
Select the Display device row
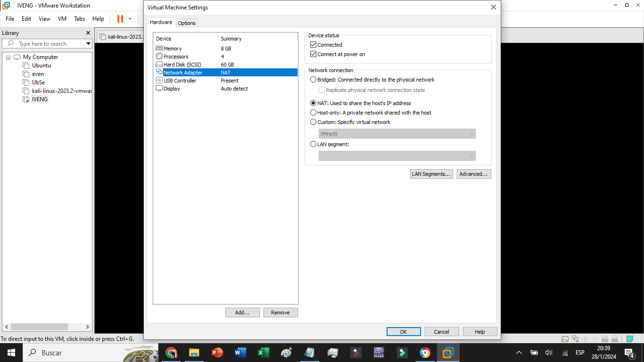226,89
